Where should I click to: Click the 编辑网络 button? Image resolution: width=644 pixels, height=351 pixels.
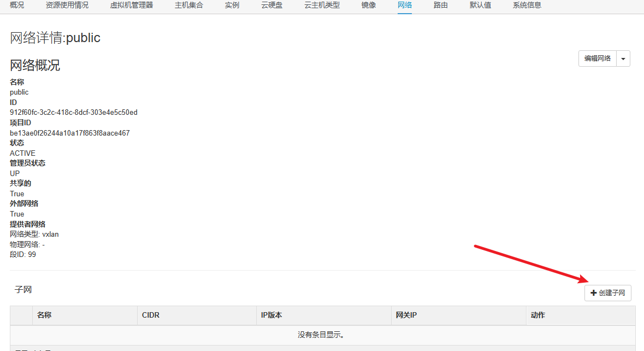pos(598,58)
